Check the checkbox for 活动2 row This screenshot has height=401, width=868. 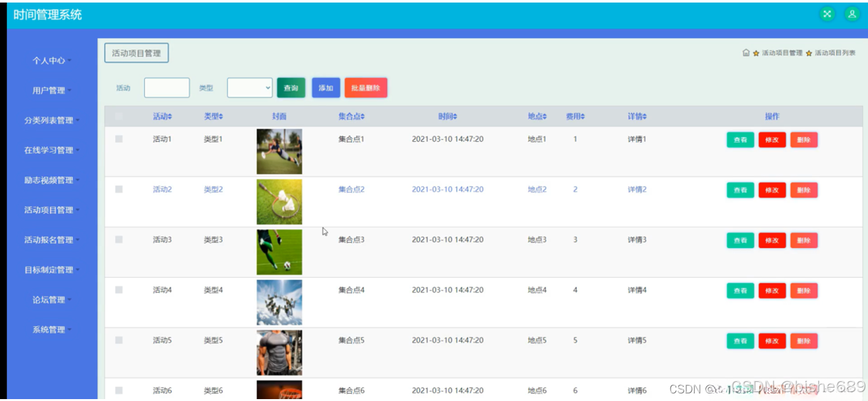point(119,189)
